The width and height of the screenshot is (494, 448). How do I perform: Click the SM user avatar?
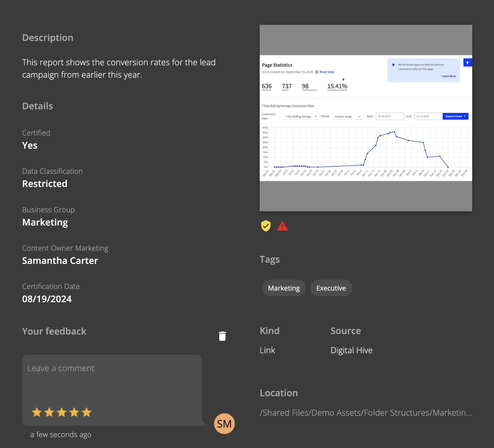click(224, 424)
